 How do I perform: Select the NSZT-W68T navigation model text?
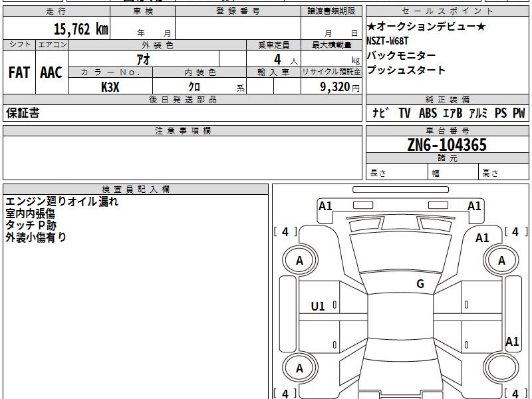[x=387, y=41]
